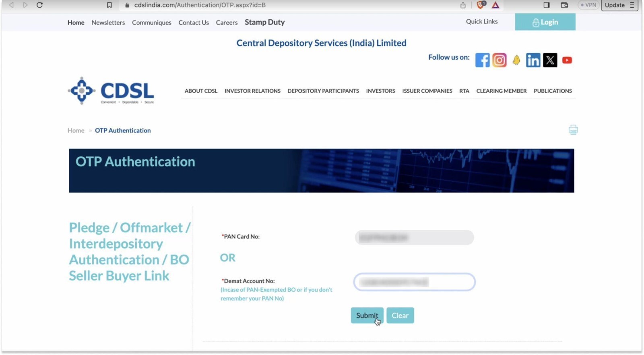Click OTP Authentication breadcrumb

(x=123, y=131)
